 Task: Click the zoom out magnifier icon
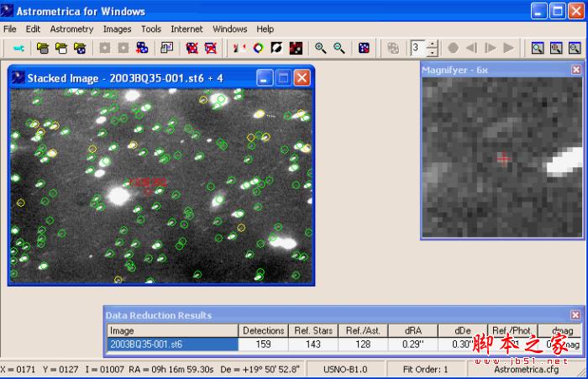pyautogui.click(x=339, y=48)
